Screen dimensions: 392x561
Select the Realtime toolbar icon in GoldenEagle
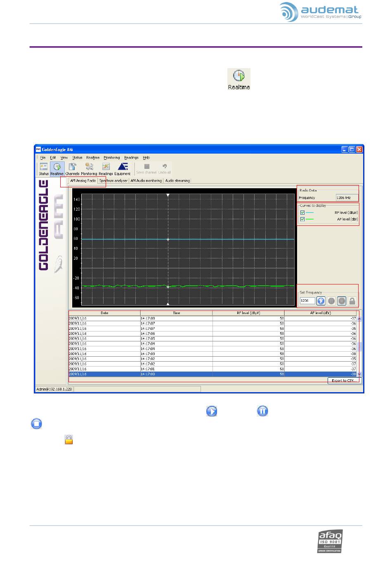pos(57,168)
